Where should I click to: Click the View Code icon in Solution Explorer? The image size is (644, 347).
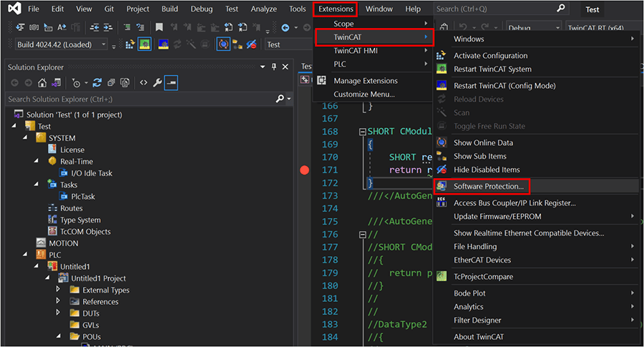click(x=143, y=83)
